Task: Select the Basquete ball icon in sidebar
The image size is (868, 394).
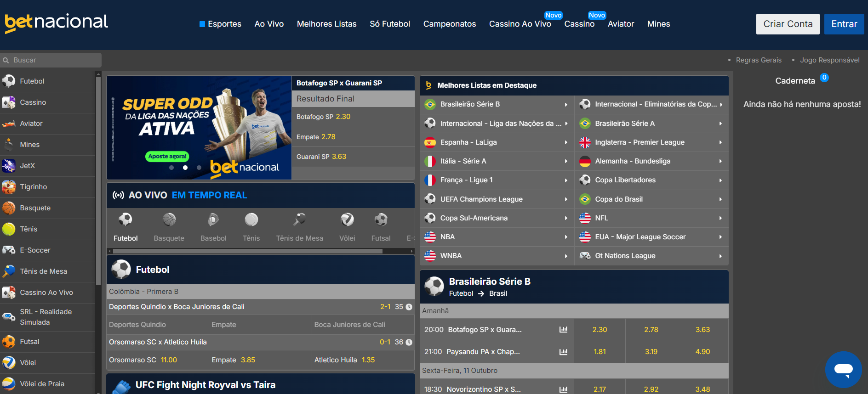Action: tap(9, 208)
